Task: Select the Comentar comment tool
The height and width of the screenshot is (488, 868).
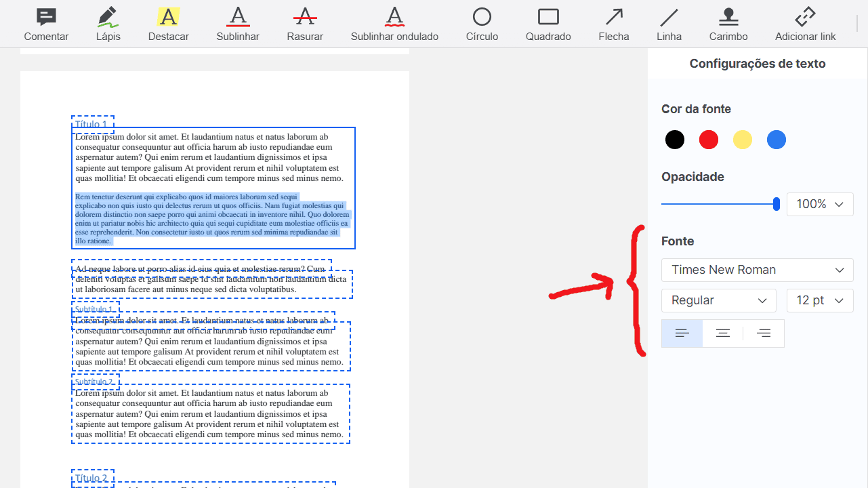Action: (x=46, y=24)
